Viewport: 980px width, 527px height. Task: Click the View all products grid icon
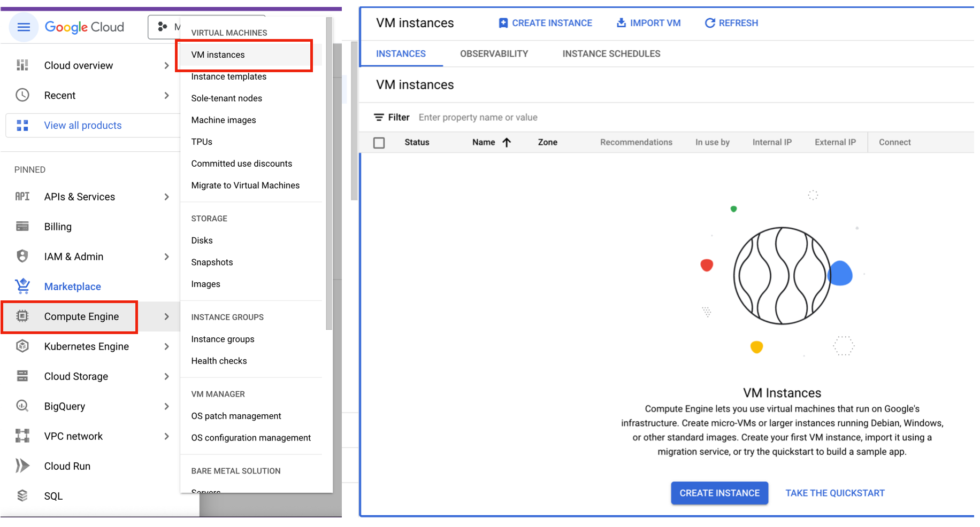coord(22,125)
